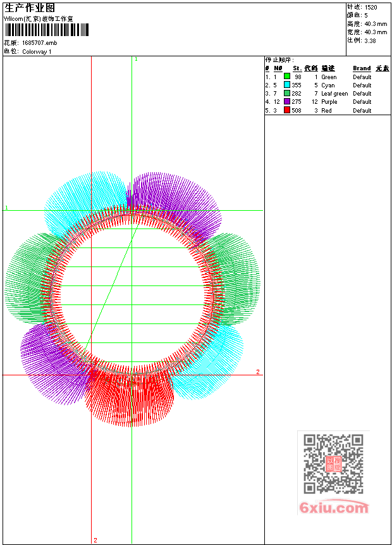Select the 'Green' description in row 1

tap(329, 77)
